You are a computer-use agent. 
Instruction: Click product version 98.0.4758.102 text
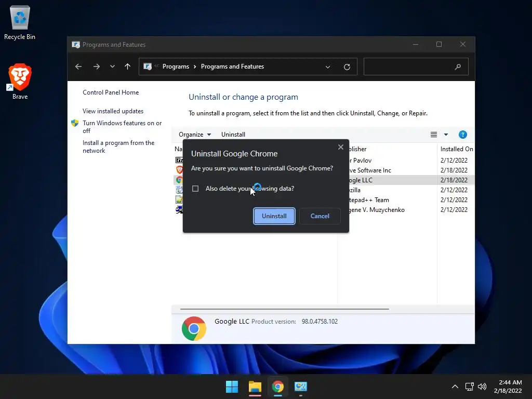tap(320, 321)
